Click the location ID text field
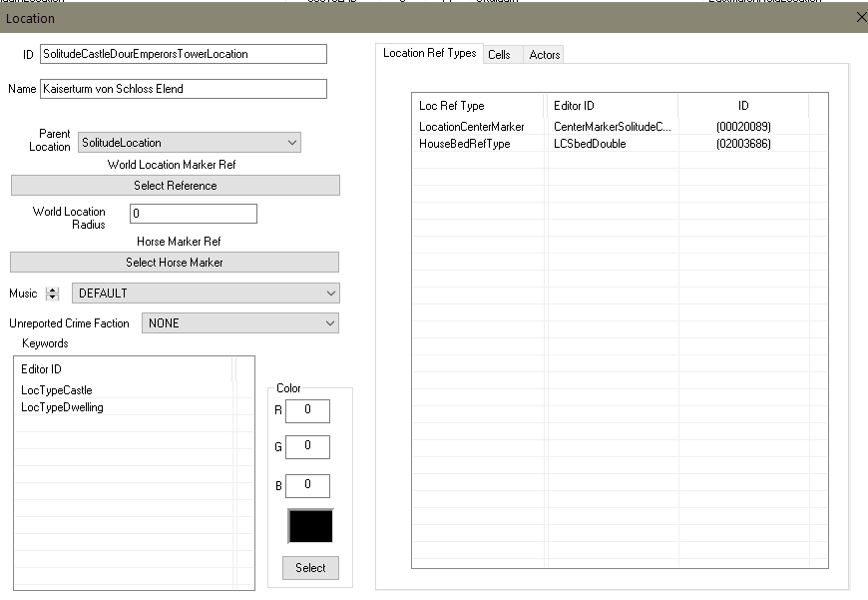Viewport: 868px width, 600px height. [184, 54]
